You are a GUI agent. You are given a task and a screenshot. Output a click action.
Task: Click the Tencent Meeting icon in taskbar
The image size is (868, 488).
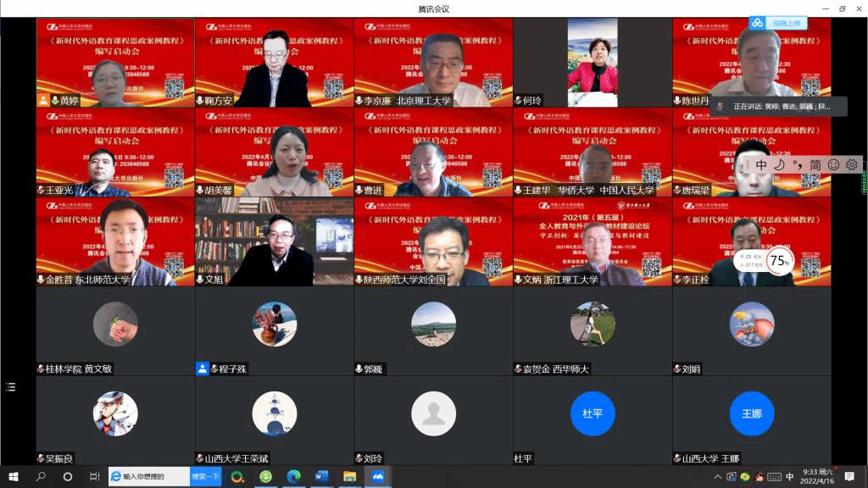coord(376,477)
